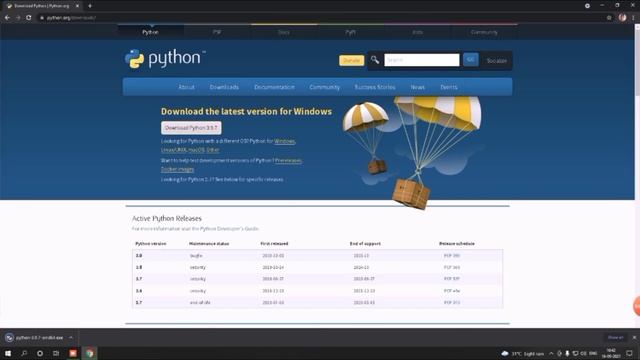The image size is (640, 360).
Task: Open the Chrome profile avatar
Action: 622,18
